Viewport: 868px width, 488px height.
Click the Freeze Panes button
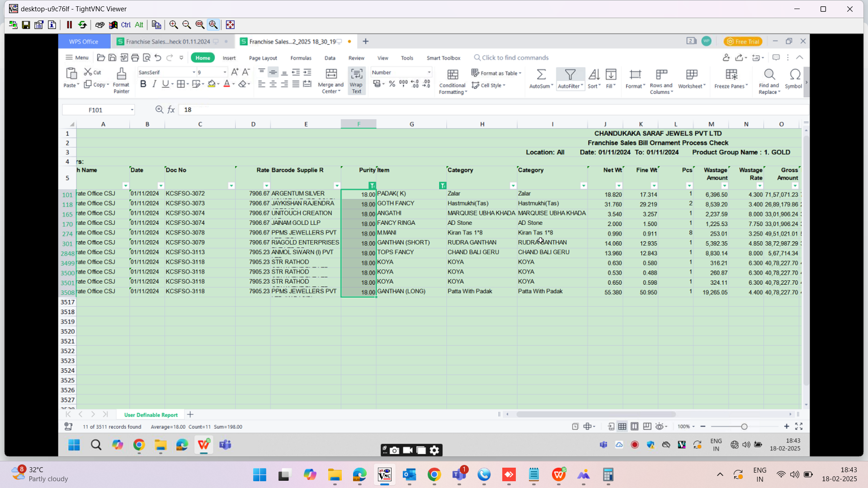point(731,79)
